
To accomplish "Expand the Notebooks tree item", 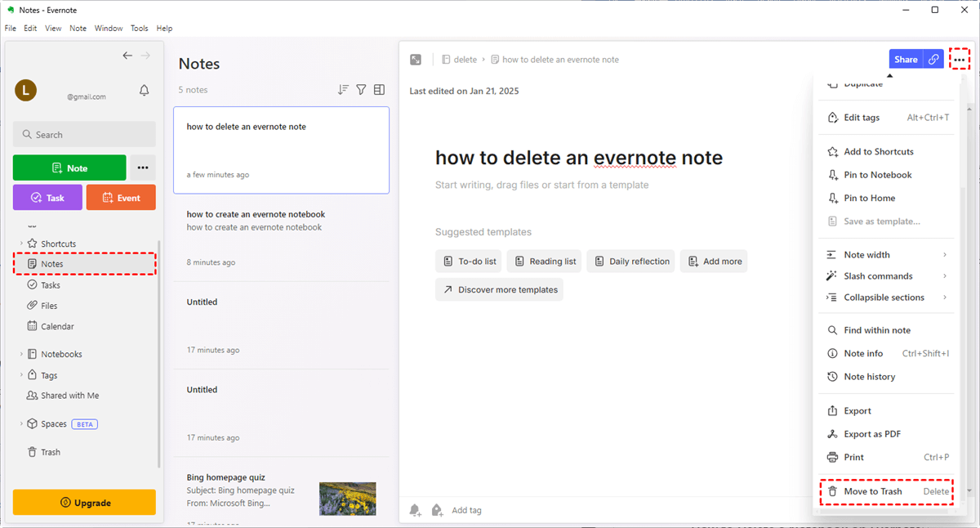I will (21, 354).
